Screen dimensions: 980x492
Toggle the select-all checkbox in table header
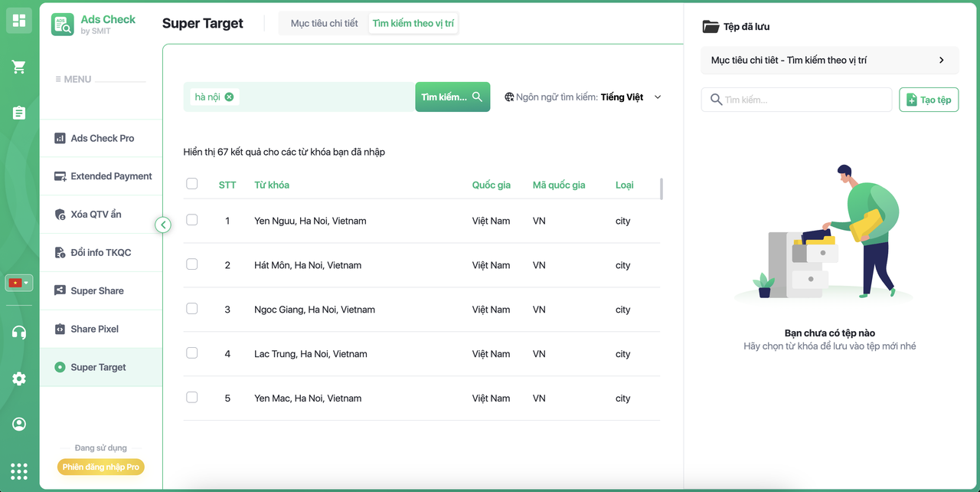coord(192,184)
